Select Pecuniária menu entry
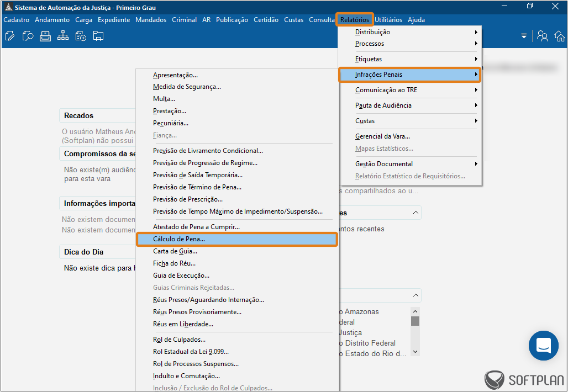The height and width of the screenshot is (392, 568). pos(237,123)
